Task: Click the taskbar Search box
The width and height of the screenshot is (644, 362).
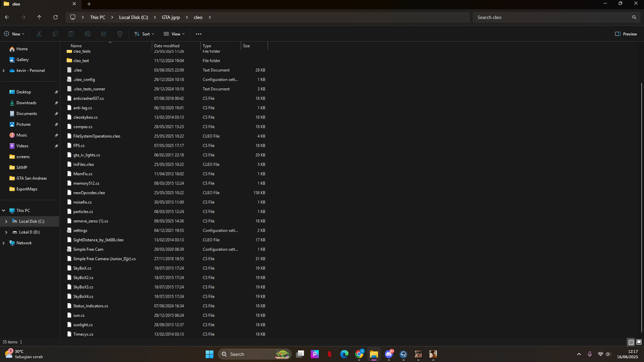Action: (255, 354)
